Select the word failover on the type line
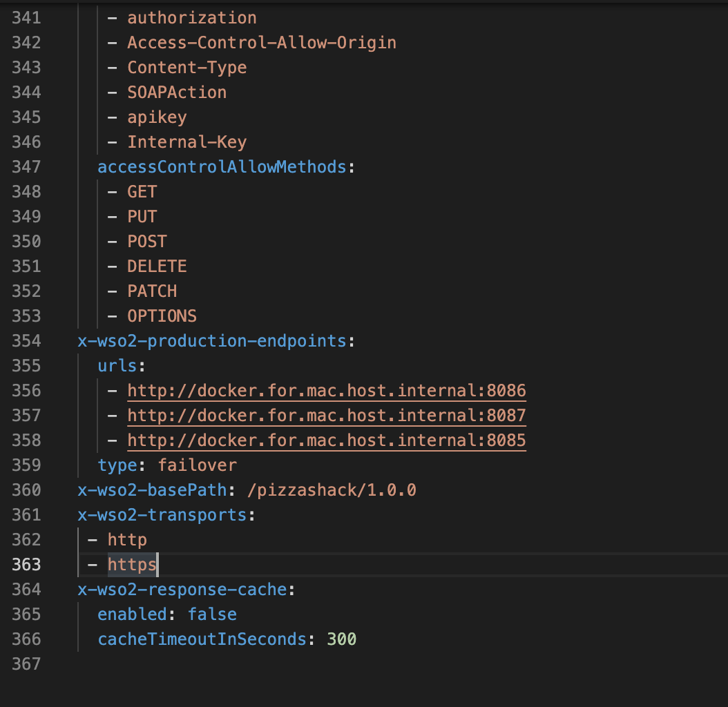 [x=197, y=465]
